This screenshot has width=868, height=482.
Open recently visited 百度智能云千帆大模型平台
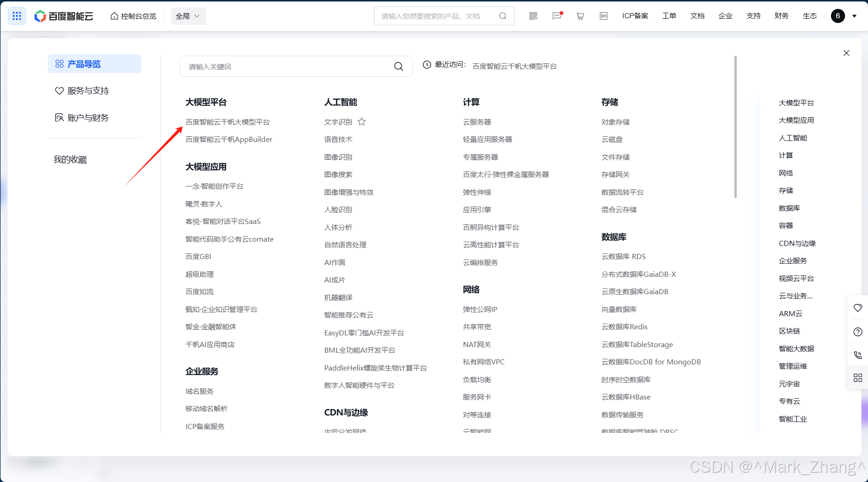click(x=515, y=67)
